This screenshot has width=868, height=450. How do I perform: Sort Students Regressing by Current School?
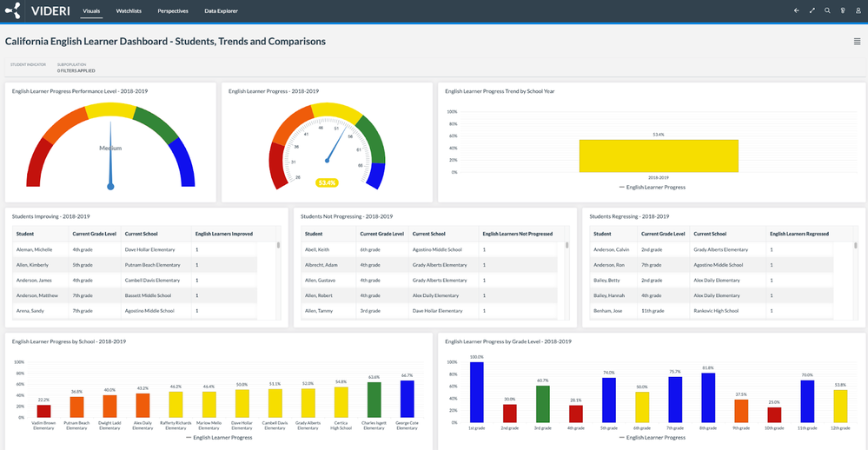point(710,234)
